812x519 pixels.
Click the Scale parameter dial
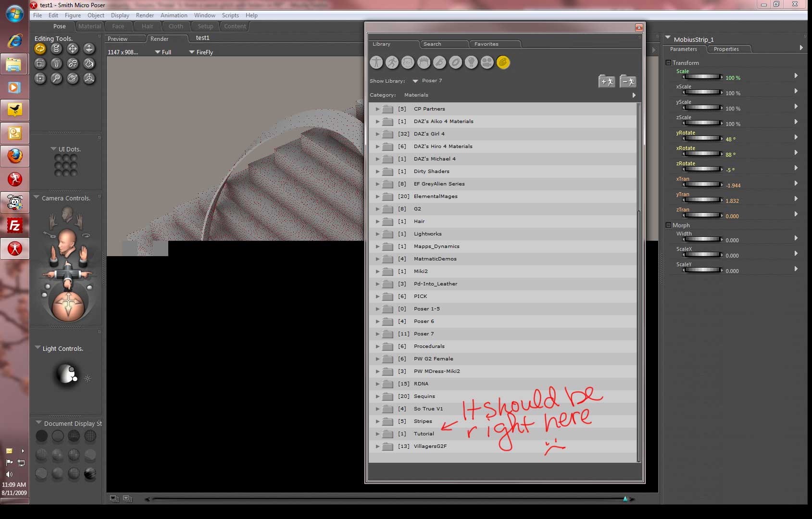tap(702, 77)
